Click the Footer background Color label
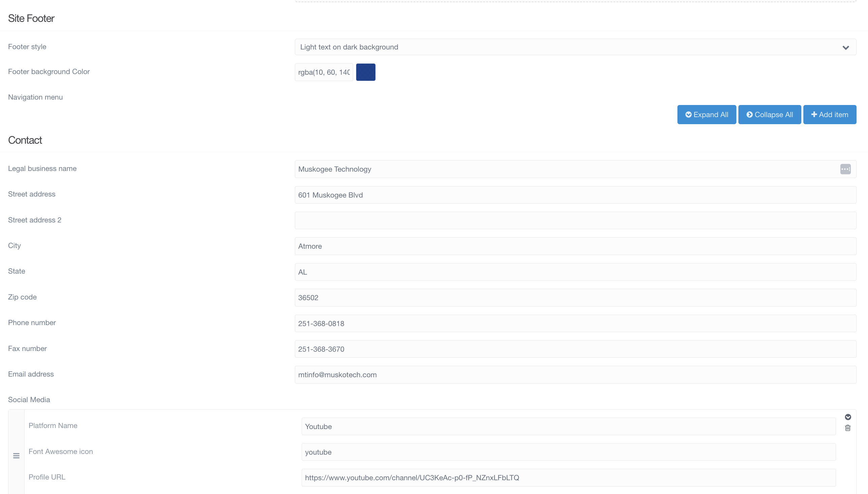Viewport: 868px width, 494px height. [49, 72]
